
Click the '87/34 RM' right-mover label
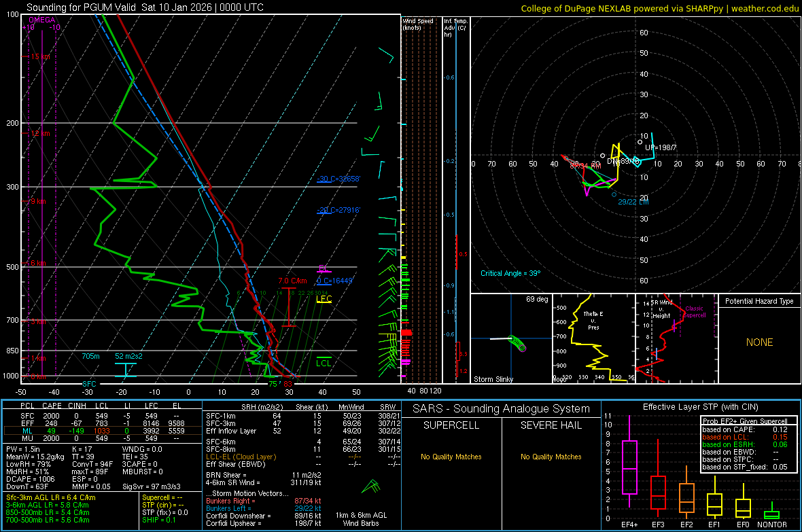tap(586, 166)
